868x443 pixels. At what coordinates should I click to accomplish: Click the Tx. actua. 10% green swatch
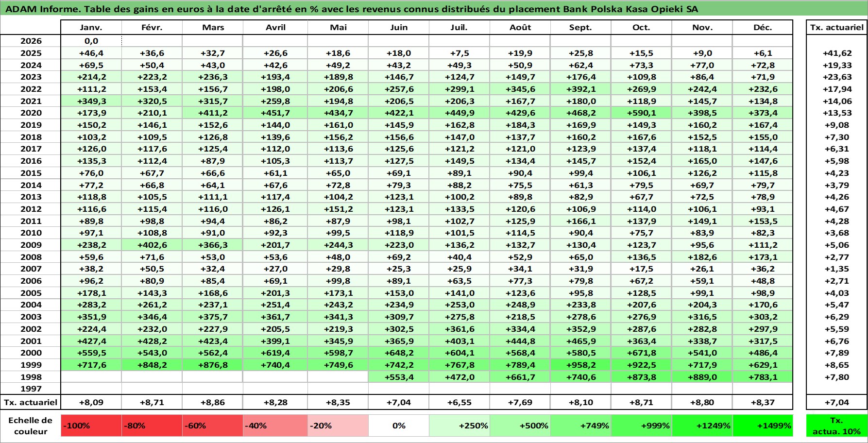[x=837, y=426]
